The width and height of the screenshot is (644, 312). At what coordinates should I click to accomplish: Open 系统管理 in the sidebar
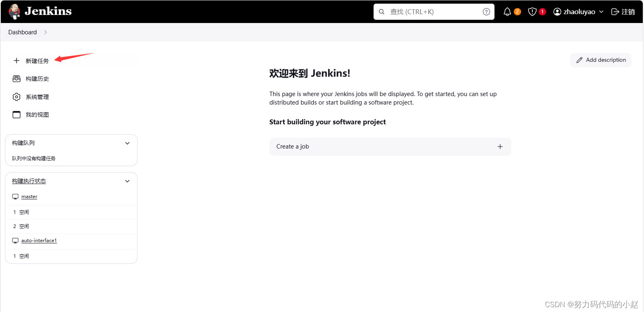pos(37,97)
